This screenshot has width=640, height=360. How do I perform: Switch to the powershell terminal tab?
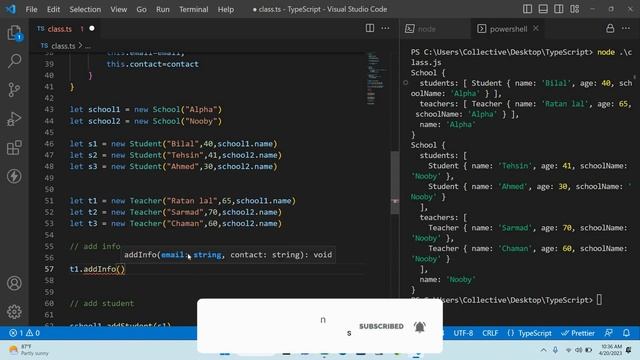pos(508,29)
